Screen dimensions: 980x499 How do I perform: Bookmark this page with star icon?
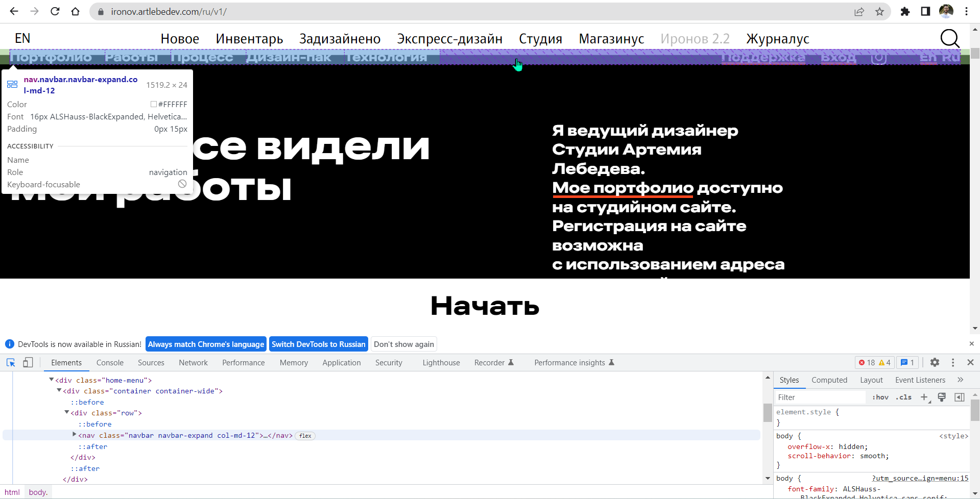(879, 11)
